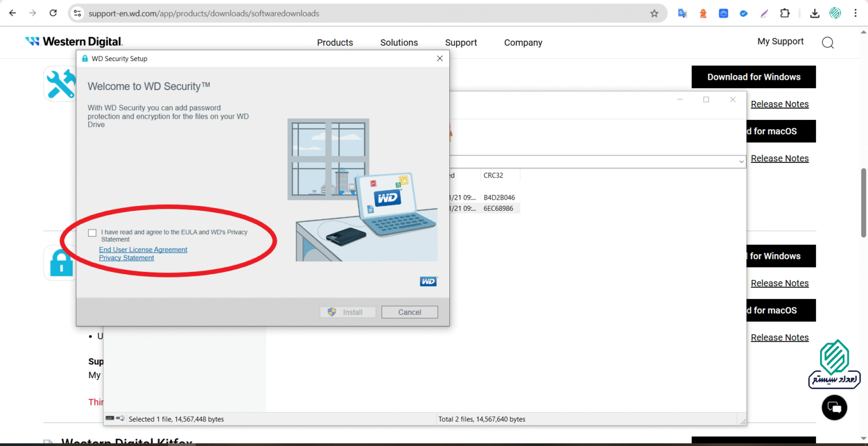This screenshot has width=868, height=446.
Task: Open the browser downloads icon
Action: (x=814, y=14)
